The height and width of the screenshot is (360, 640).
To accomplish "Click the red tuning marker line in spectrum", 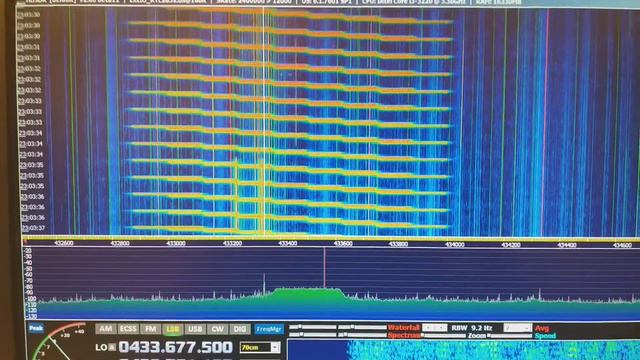I will click(324, 269).
